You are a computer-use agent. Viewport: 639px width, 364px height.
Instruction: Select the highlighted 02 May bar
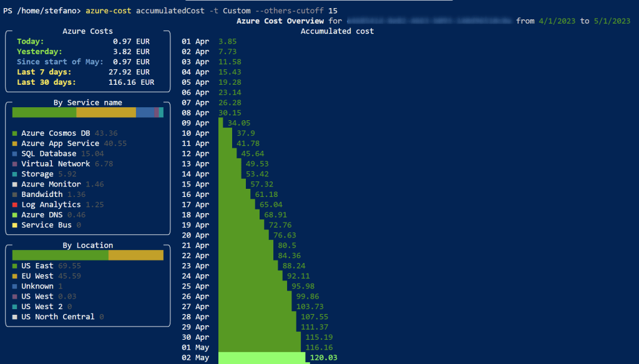coord(261,358)
